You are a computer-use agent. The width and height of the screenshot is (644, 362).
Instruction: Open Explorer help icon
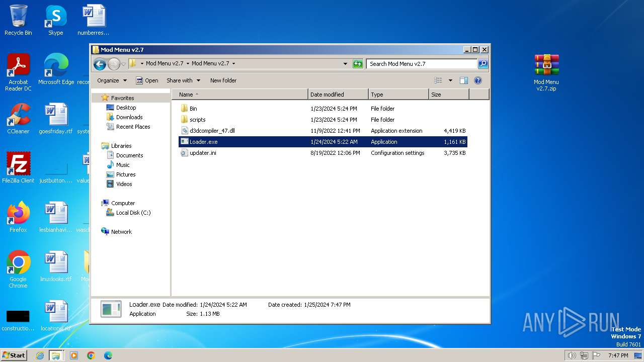pos(478,80)
